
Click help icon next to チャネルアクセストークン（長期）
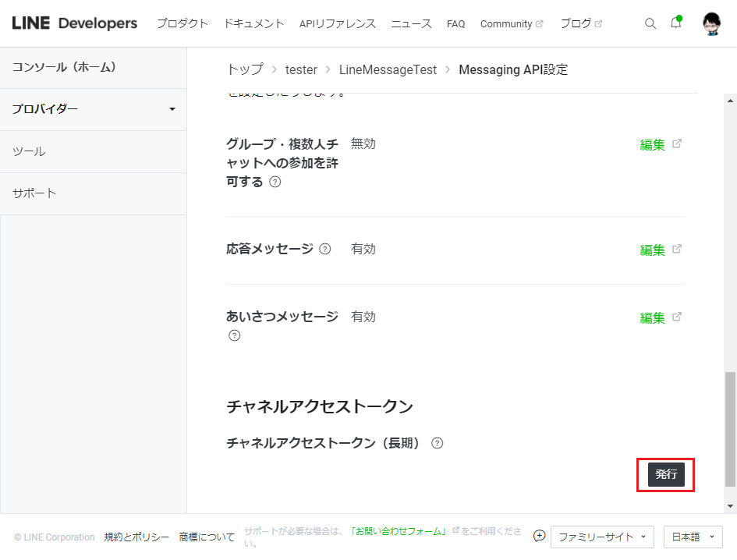point(437,443)
